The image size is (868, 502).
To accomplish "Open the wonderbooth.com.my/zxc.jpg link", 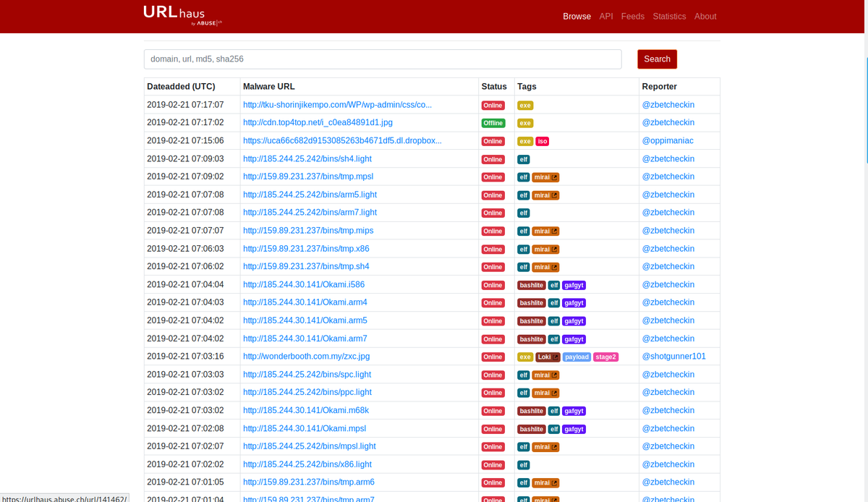I will click(x=306, y=357).
